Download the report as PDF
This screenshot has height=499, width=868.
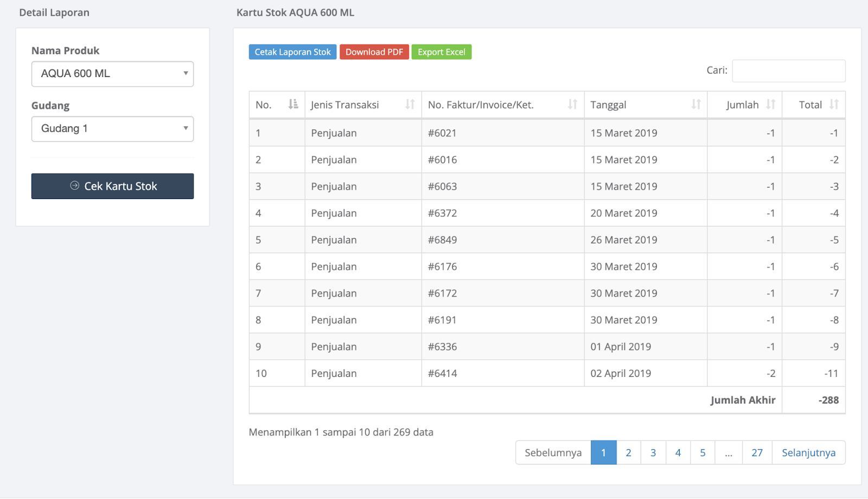coord(374,52)
